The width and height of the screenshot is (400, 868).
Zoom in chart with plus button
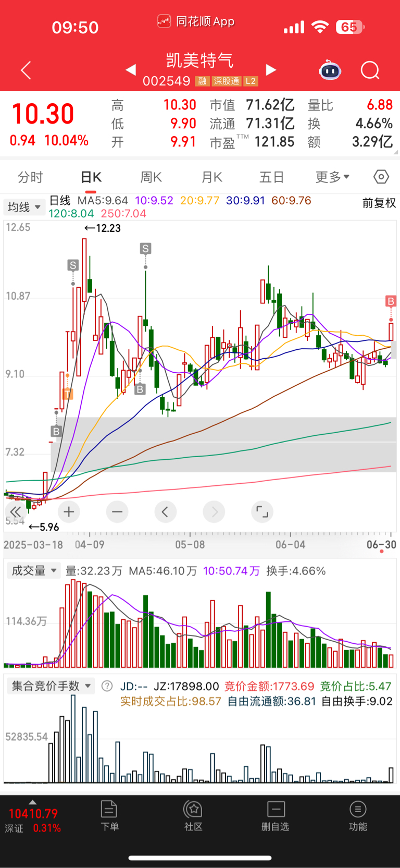click(x=69, y=512)
